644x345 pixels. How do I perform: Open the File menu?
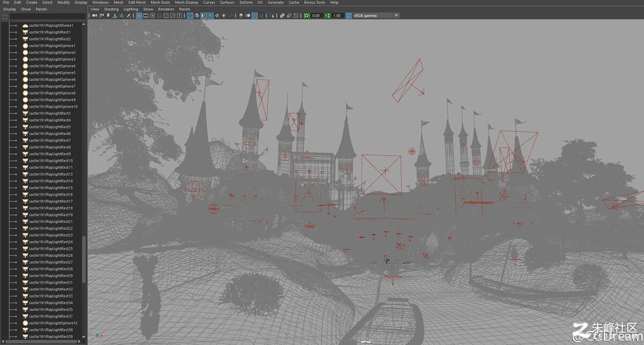point(6,3)
